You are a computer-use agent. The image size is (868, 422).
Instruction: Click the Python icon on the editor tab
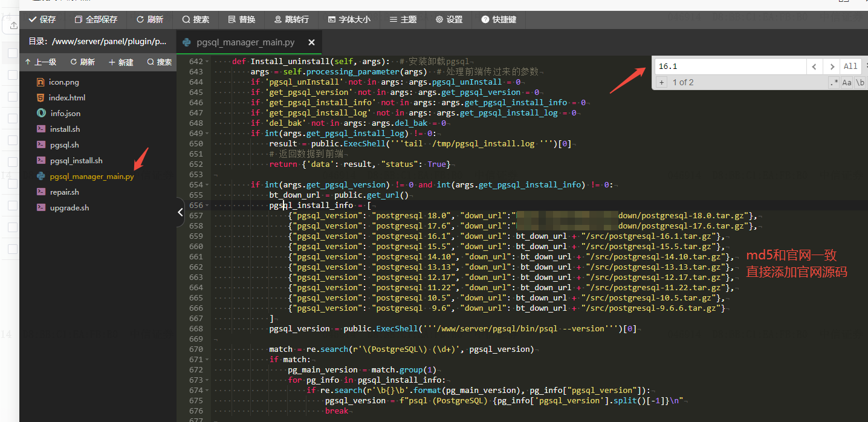(187, 42)
